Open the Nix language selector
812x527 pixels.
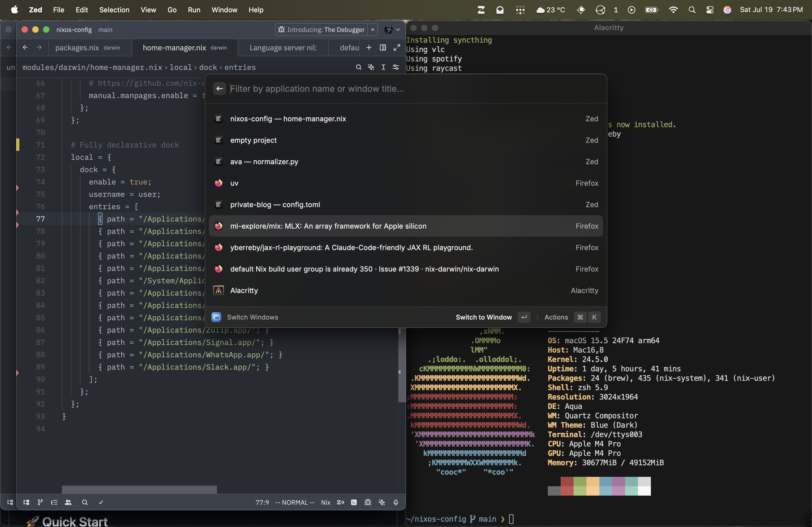325,502
